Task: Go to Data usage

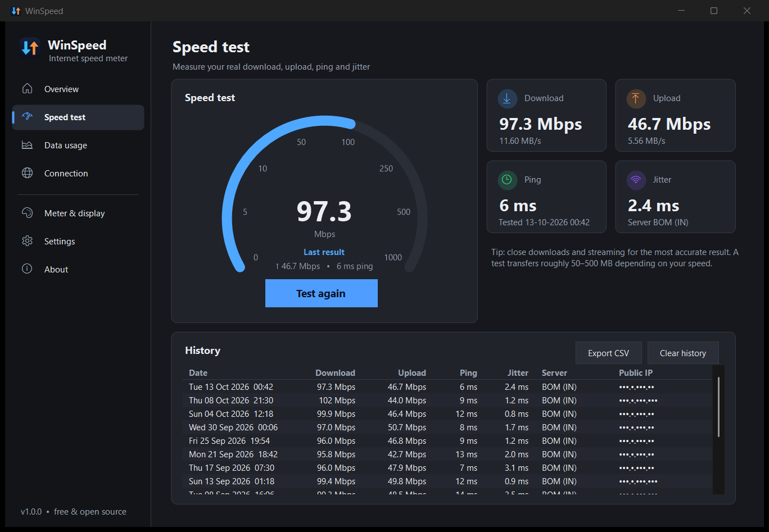Action: (78, 145)
